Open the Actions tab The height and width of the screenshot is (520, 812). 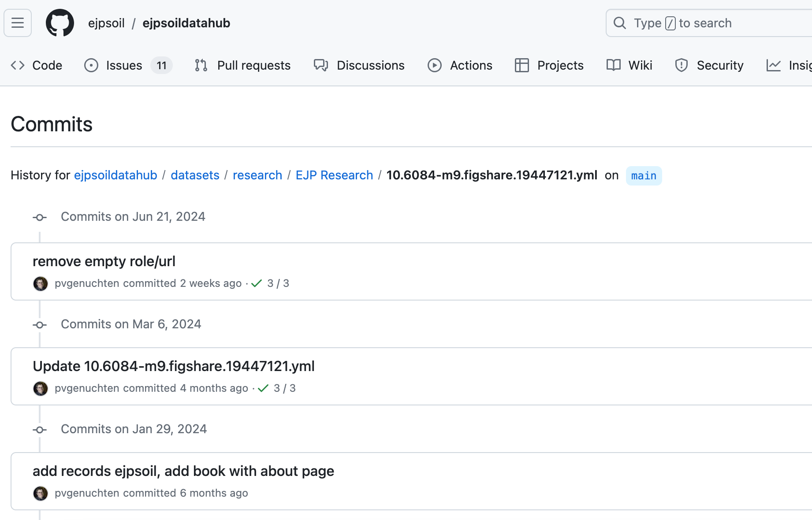coord(460,65)
